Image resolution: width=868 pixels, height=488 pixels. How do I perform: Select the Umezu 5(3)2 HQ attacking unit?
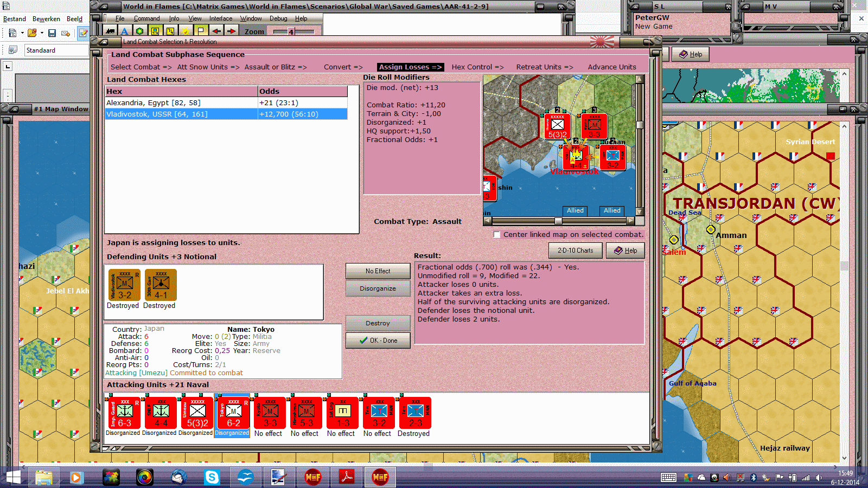coord(197,413)
